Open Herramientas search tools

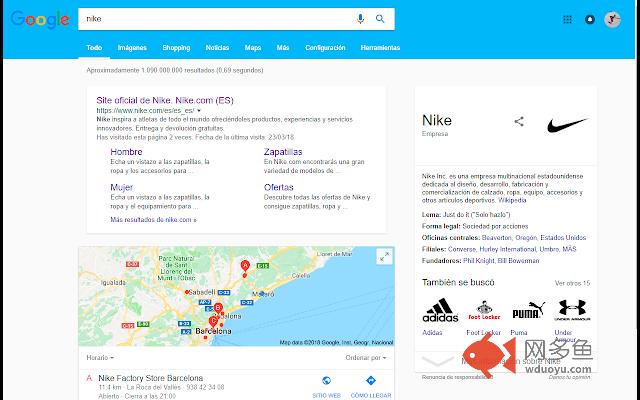pos(380,48)
